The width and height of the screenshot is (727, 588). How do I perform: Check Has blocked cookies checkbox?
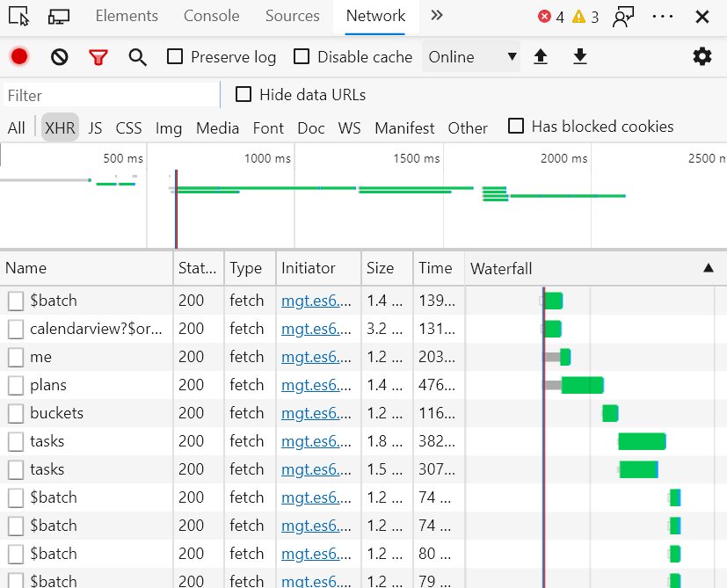click(516, 126)
